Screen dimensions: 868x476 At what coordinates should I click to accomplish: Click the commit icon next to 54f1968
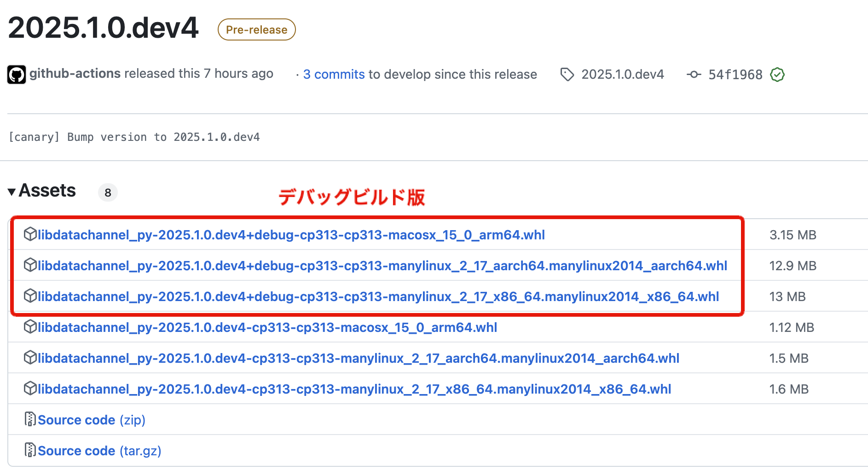694,75
